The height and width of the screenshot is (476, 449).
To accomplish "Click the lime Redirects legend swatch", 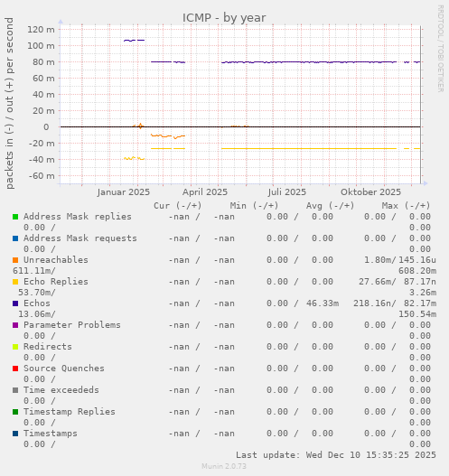I will click(x=15, y=347).
